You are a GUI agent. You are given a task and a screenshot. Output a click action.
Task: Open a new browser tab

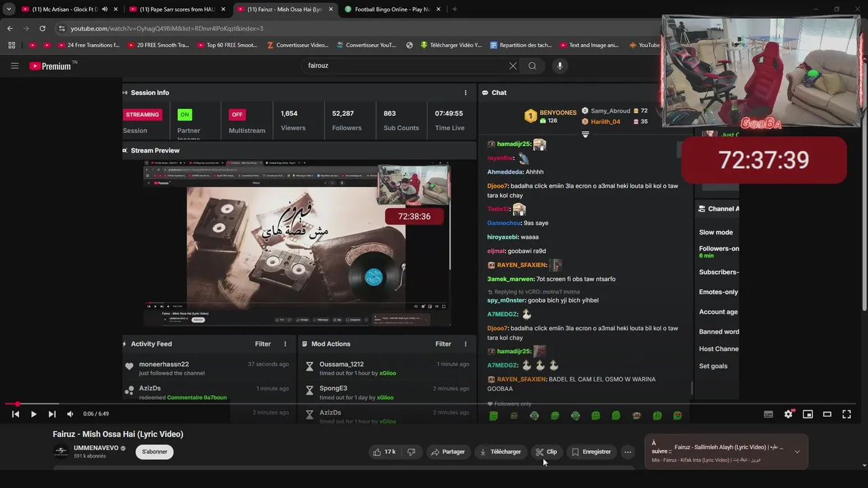pyautogui.click(x=454, y=9)
